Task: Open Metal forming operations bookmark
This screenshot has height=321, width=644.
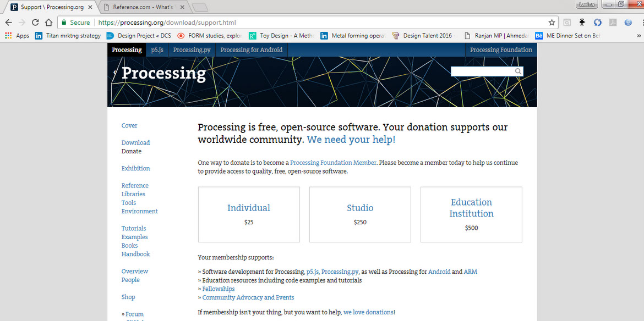Action: pos(353,36)
